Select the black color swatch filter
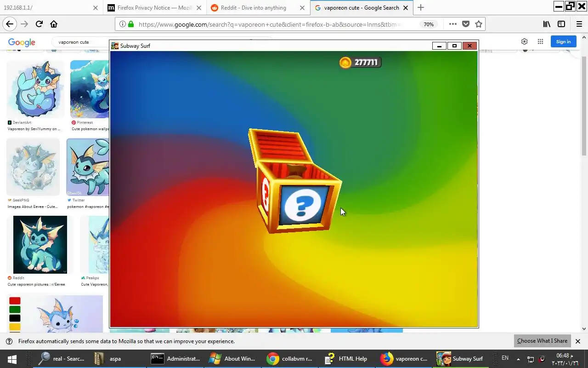 [x=15, y=318]
